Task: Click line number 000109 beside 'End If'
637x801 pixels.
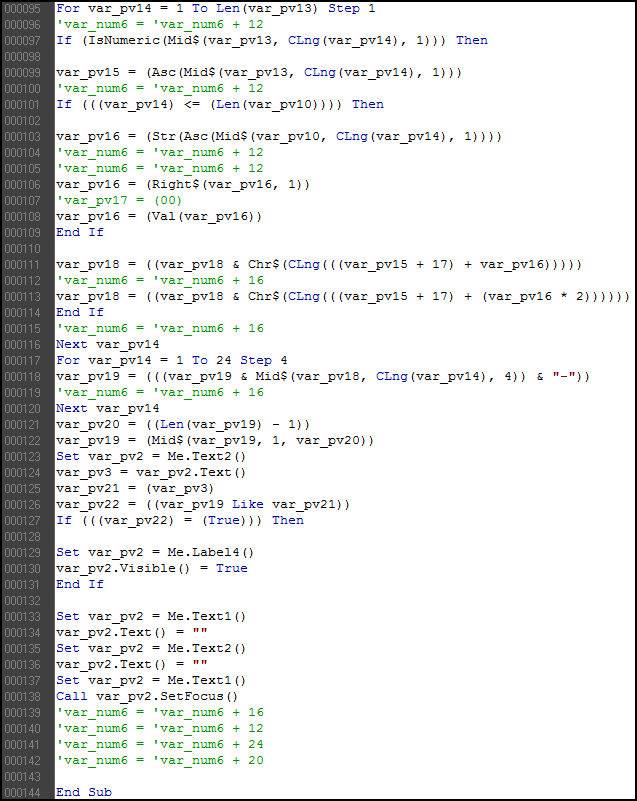Action: [22, 232]
